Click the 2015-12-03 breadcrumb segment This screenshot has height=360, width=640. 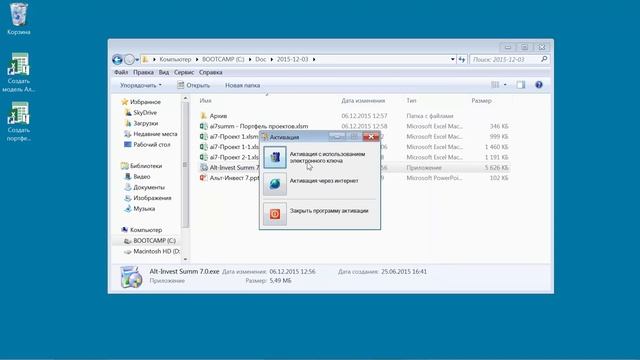click(292, 59)
